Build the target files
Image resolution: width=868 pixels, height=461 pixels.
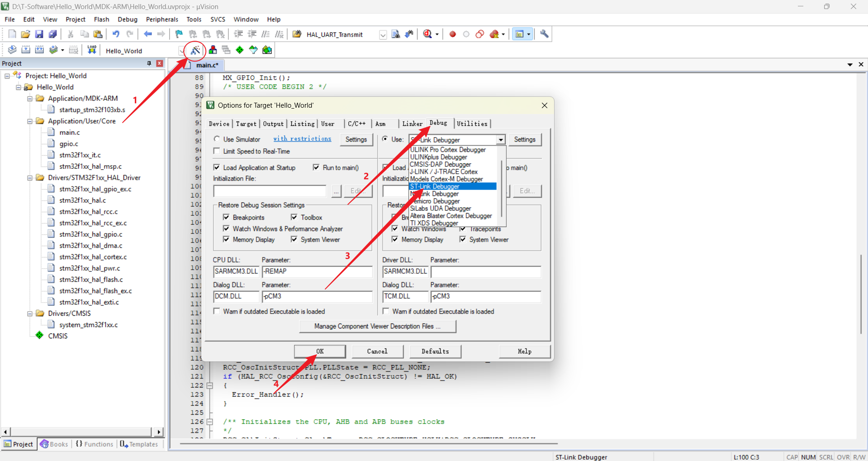point(26,50)
